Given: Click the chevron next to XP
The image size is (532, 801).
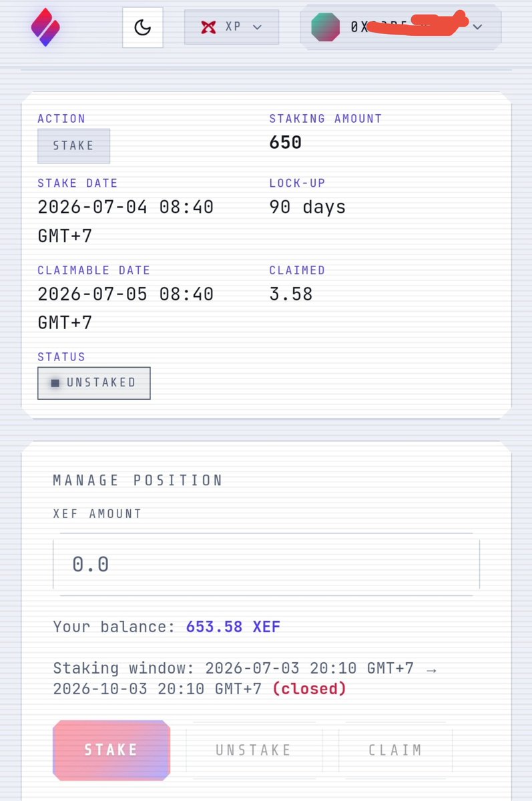Looking at the screenshot, I should tap(257, 27).
